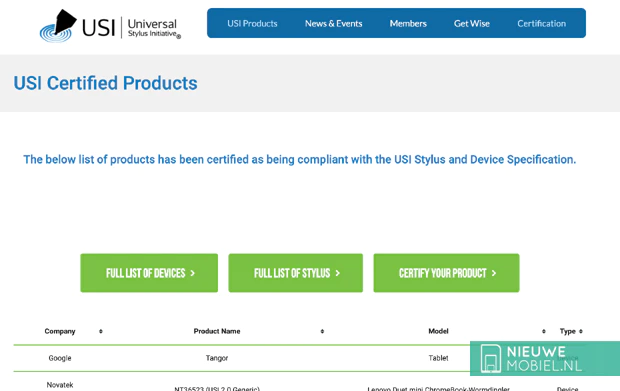Click the USI Universal Stylus Initiative logo
The image size is (620, 391).
110,26
